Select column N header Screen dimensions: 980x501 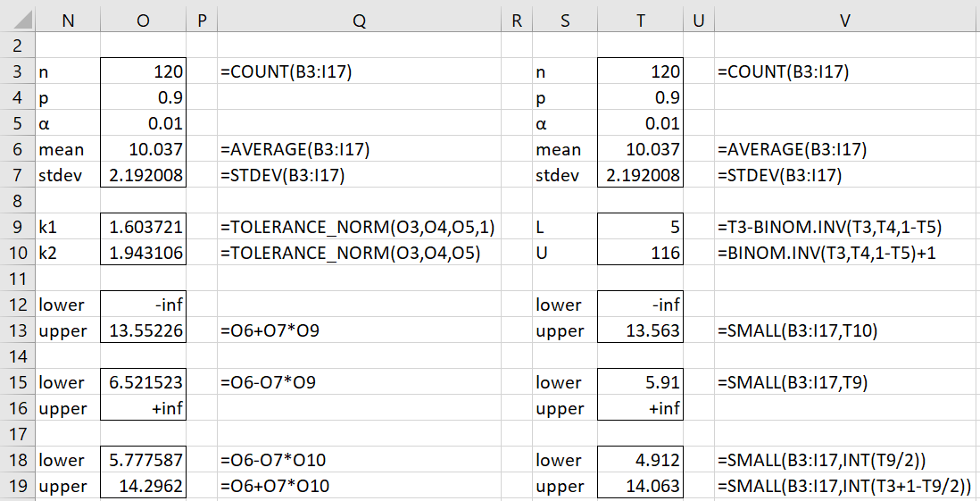(x=68, y=21)
